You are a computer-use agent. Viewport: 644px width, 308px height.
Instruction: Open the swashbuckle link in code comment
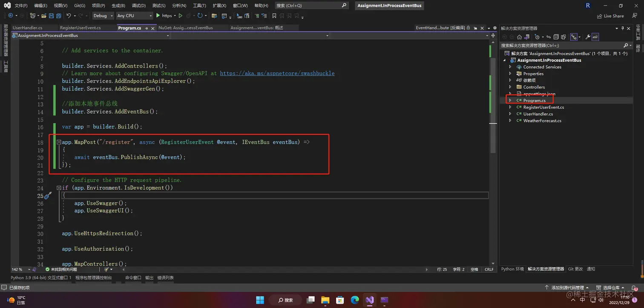pos(277,73)
